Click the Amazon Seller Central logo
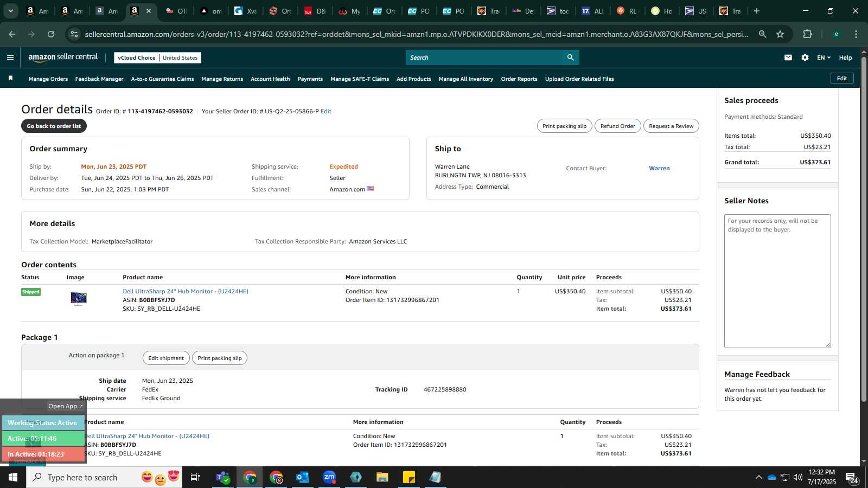 pos(63,57)
